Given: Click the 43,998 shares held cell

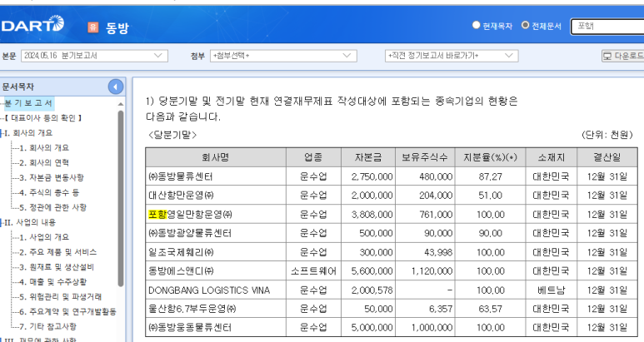Looking at the screenshot, I should [x=425, y=252].
